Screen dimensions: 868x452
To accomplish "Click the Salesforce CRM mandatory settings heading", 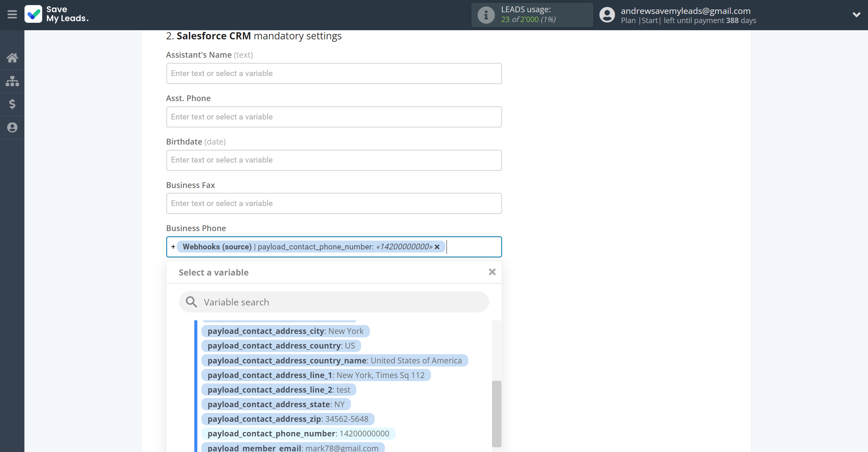I will pyautogui.click(x=254, y=36).
